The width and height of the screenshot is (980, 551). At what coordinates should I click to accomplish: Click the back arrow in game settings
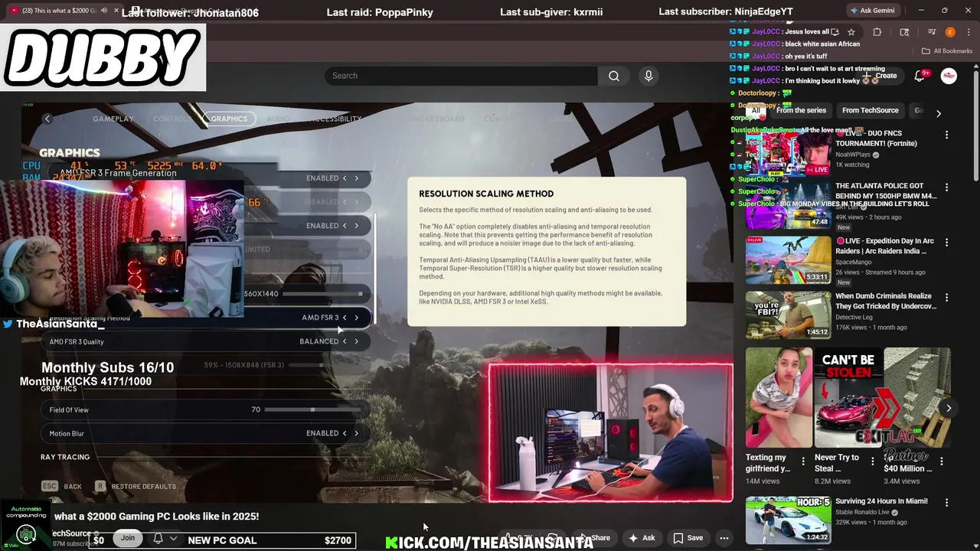click(47, 119)
